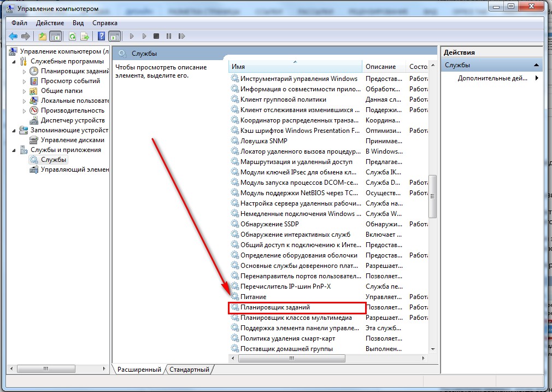Click services list horizontal scrollbar thumb
The width and height of the screenshot is (552, 392).
coord(291,358)
